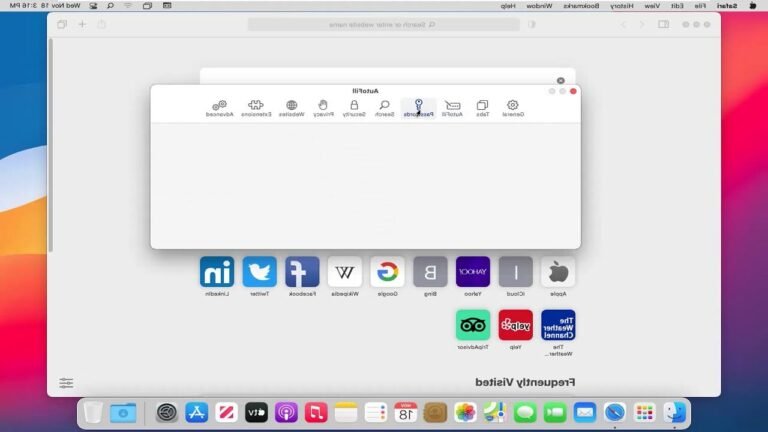The image size is (768, 432).
Task: Open the Wikipedia favorite site
Action: tap(345, 272)
